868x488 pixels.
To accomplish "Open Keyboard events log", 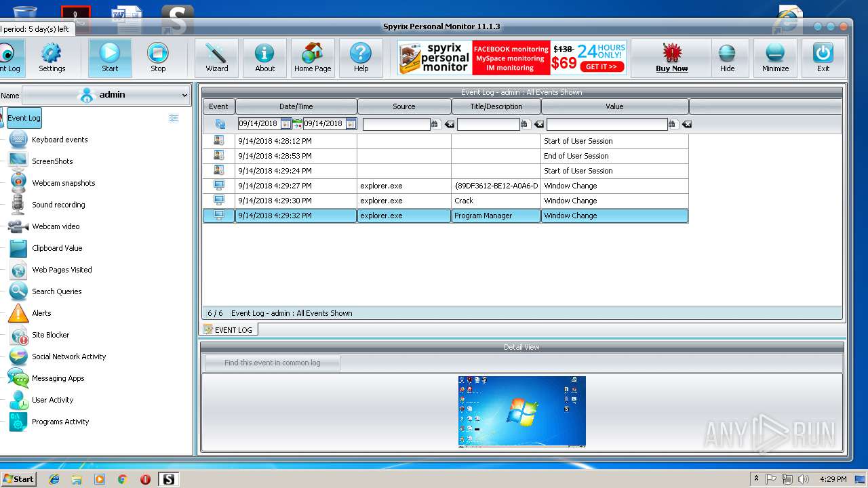I will (60, 140).
